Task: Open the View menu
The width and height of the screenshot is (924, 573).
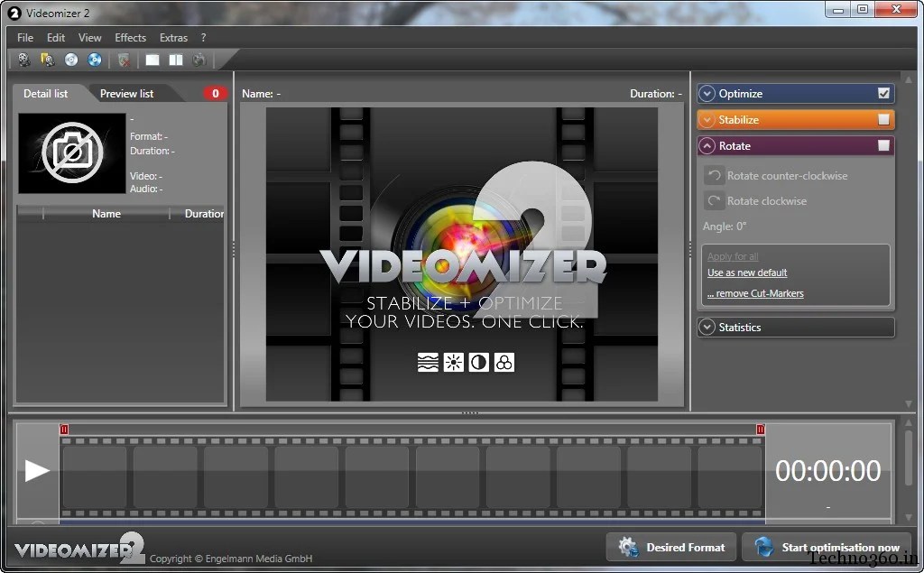Action: (89, 38)
